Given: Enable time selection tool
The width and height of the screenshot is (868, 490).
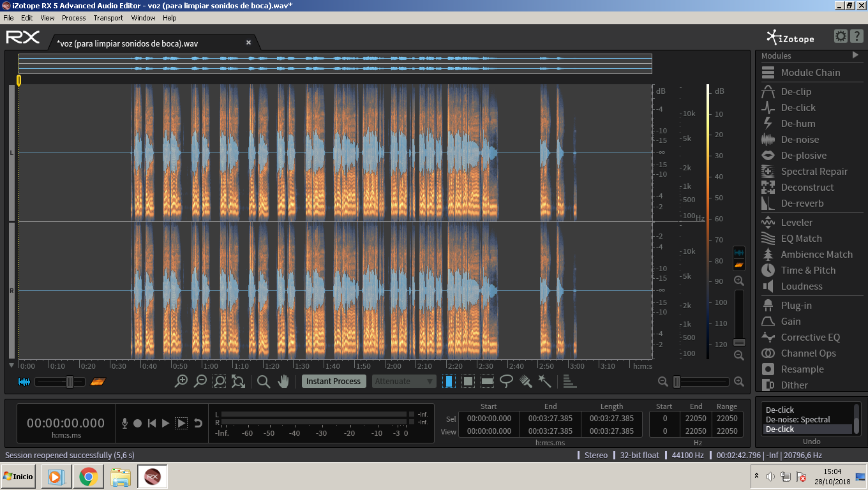Looking at the screenshot, I should (449, 382).
